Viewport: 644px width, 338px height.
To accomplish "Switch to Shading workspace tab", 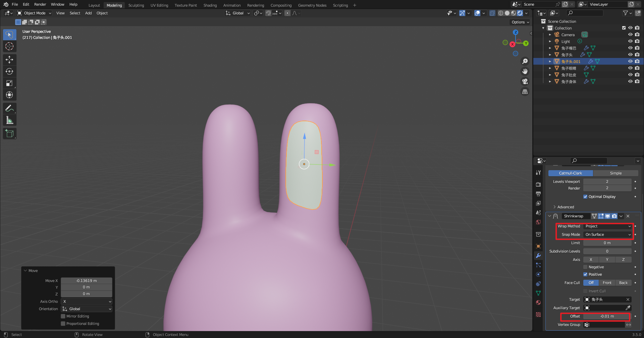I will pyautogui.click(x=210, y=5).
